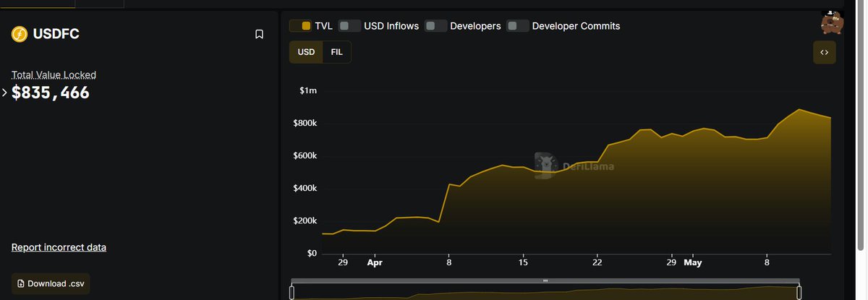The image size is (868, 300).
Task: Click the May x-axis label
Action: pyautogui.click(x=693, y=263)
